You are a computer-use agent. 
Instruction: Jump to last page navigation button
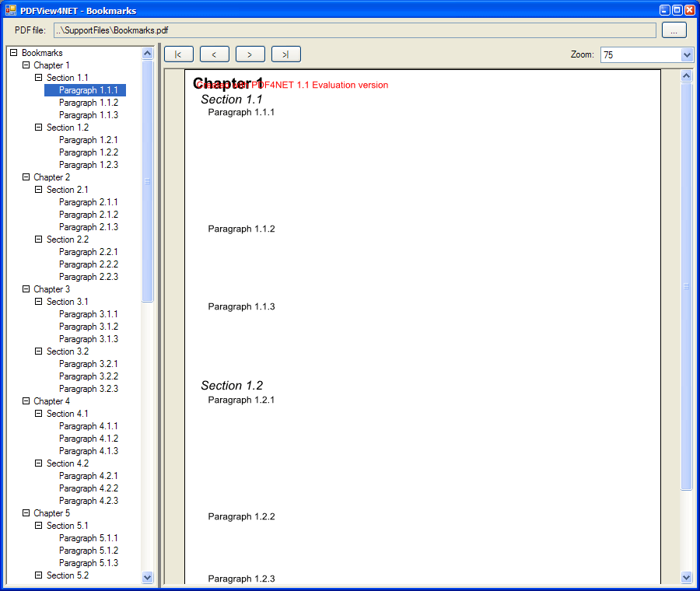(x=285, y=54)
